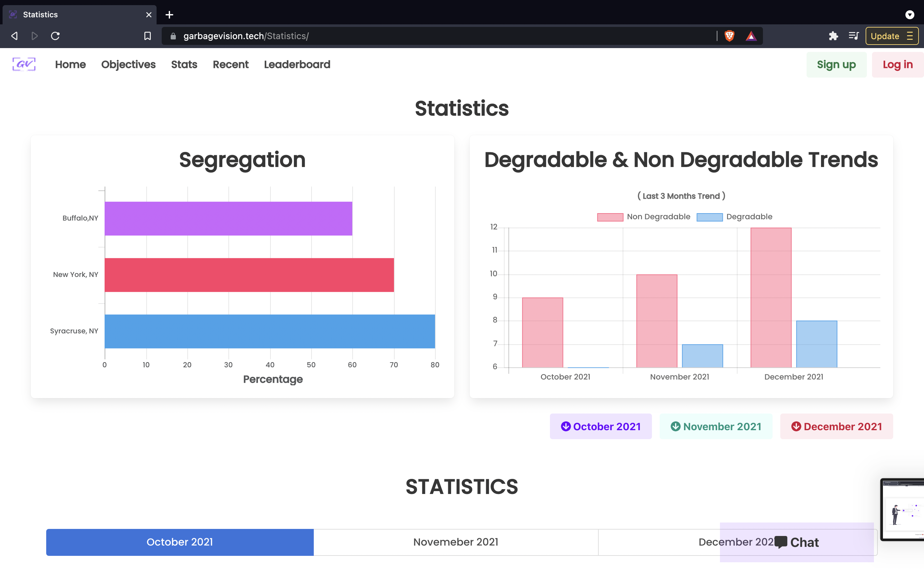This screenshot has height=577, width=924.
Task: Click the Sign up button
Action: coord(836,64)
